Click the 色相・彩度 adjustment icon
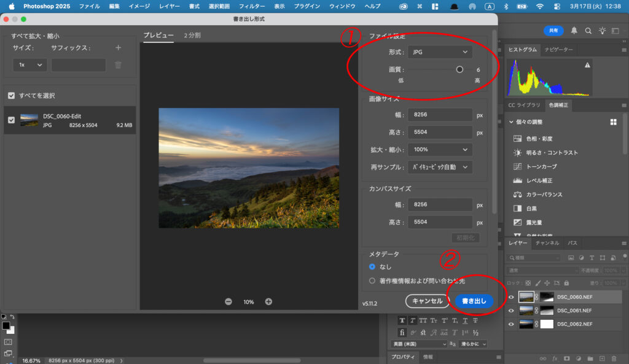 517,139
